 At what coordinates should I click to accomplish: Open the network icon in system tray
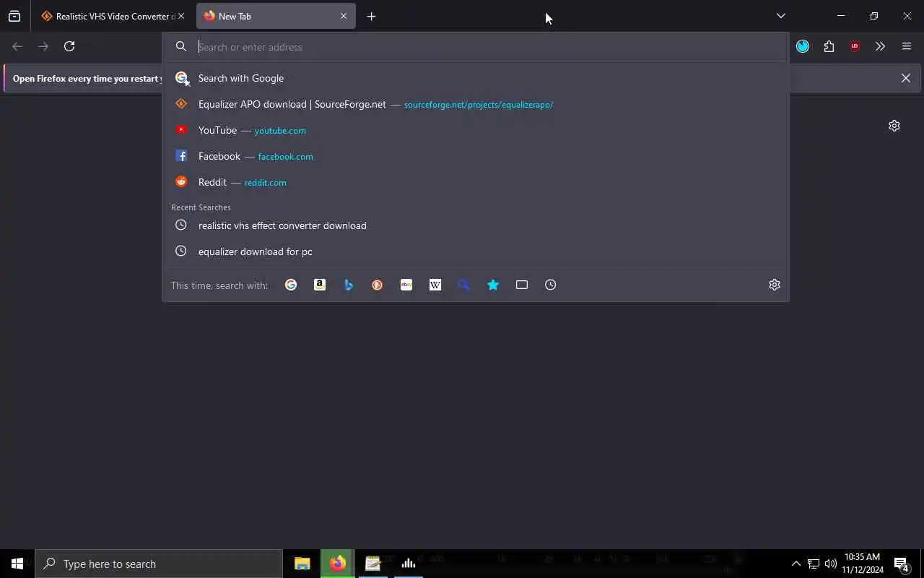tap(813, 564)
